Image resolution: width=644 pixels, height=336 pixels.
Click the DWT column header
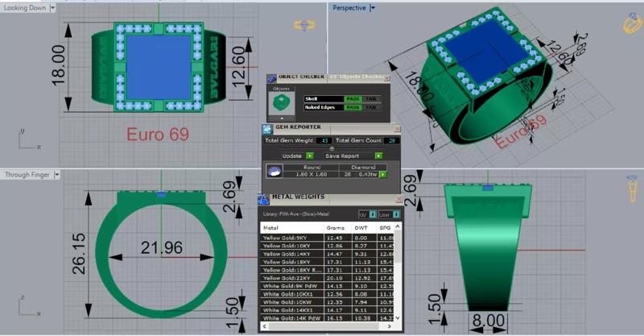[365, 228]
